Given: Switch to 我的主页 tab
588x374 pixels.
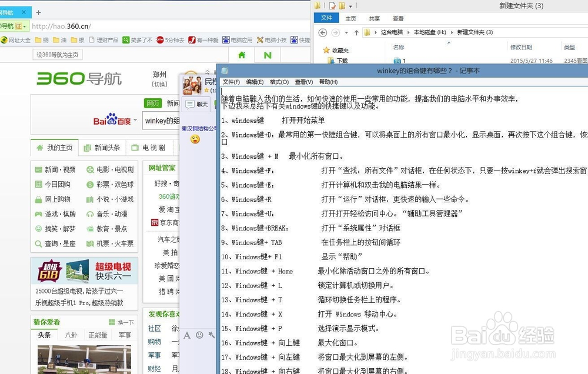Looking at the screenshot, I should click(x=55, y=148).
